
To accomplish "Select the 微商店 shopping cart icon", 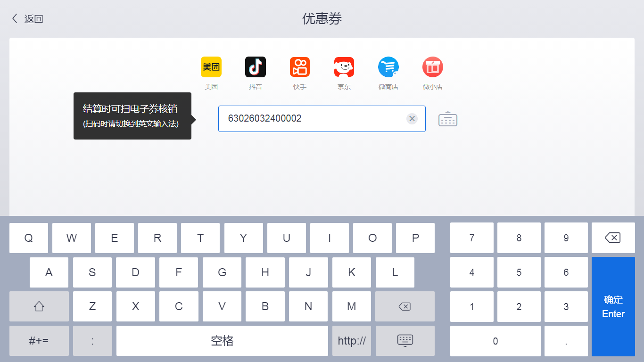I will [x=388, y=67].
